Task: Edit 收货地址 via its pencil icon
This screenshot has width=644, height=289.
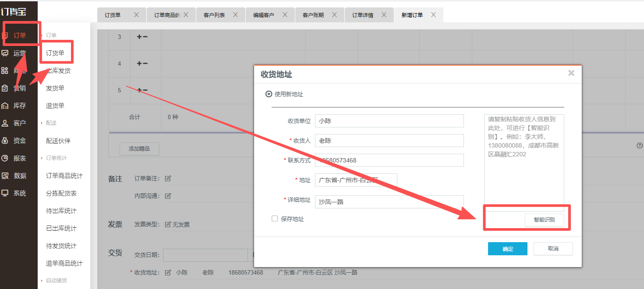Action: 168,272
